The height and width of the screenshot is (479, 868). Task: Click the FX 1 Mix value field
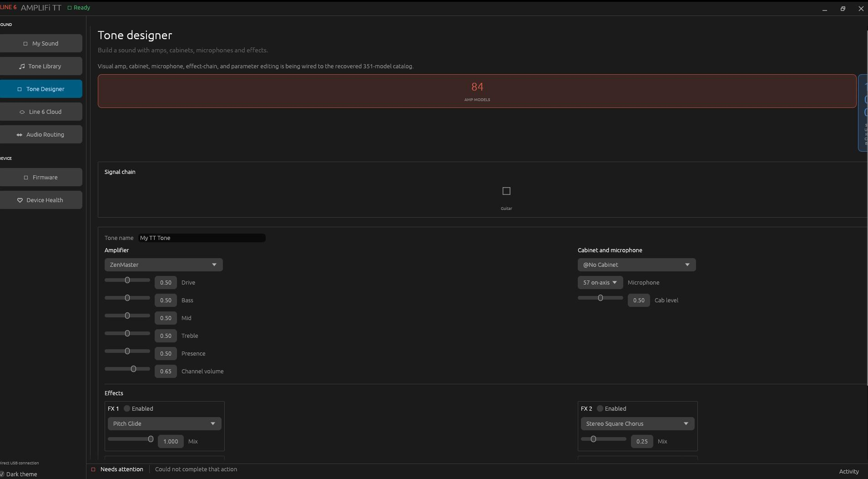171,441
